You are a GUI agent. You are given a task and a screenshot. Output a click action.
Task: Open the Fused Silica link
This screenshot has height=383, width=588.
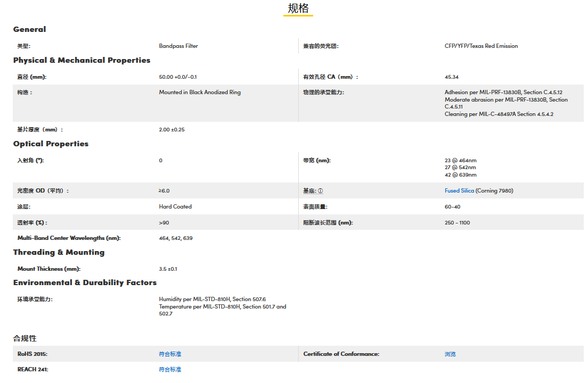(x=459, y=190)
